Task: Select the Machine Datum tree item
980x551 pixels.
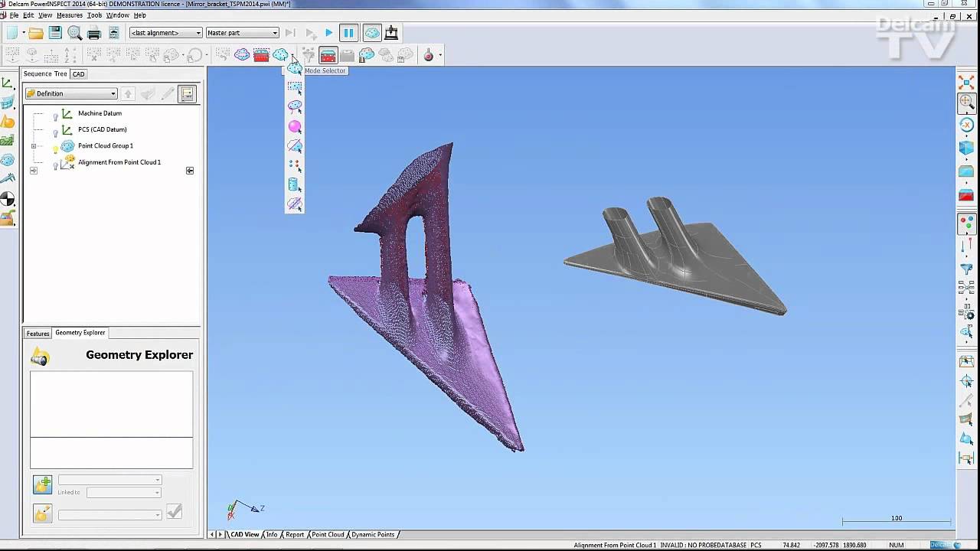Action: pos(100,113)
